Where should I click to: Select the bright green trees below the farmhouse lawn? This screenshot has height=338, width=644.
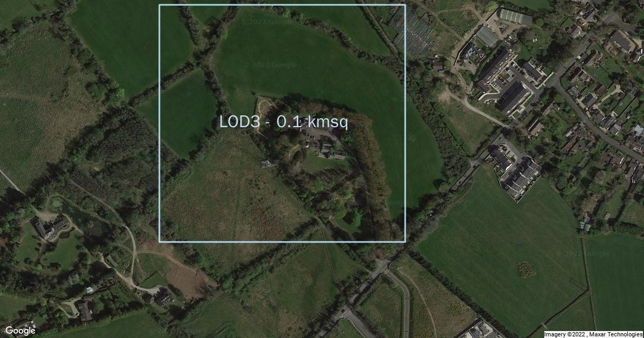pyautogui.click(x=348, y=214)
